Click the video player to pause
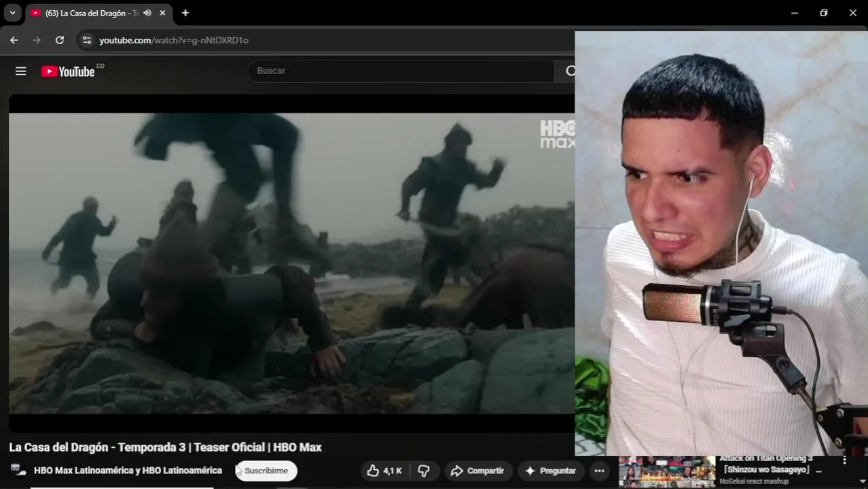The height and width of the screenshot is (489, 868). 291,264
